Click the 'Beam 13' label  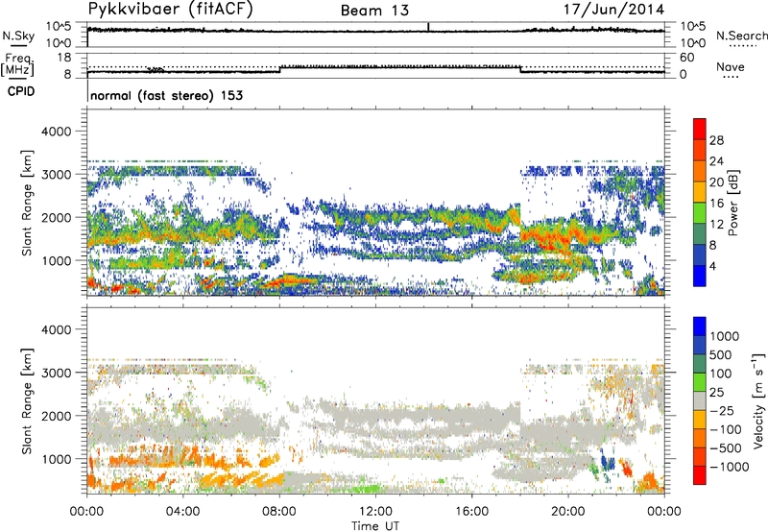click(x=374, y=11)
